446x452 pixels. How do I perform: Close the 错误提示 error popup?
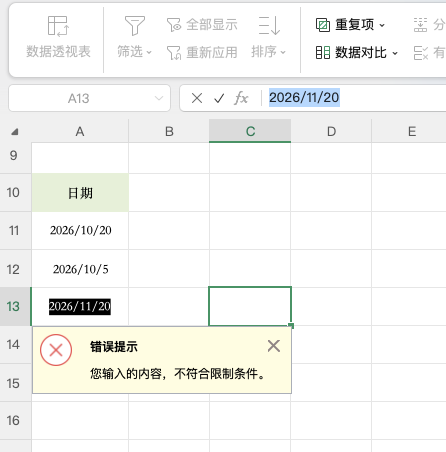click(x=274, y=346)
